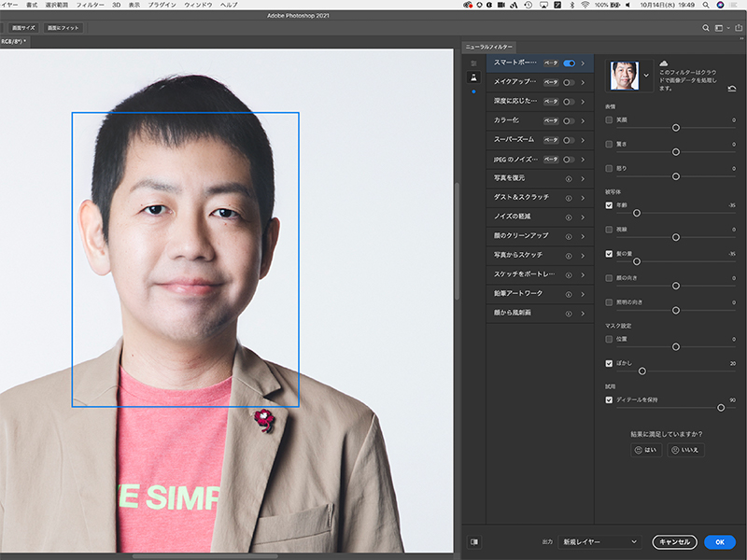Click the flask filter category icon
This screenshot has width=747, height=560.
(473, 77)
